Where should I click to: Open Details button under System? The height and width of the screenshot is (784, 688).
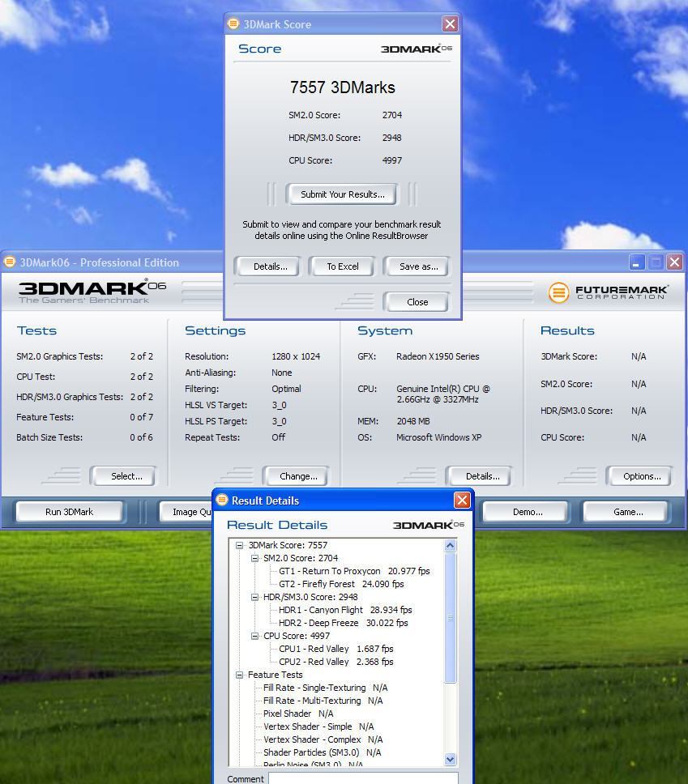479,476
